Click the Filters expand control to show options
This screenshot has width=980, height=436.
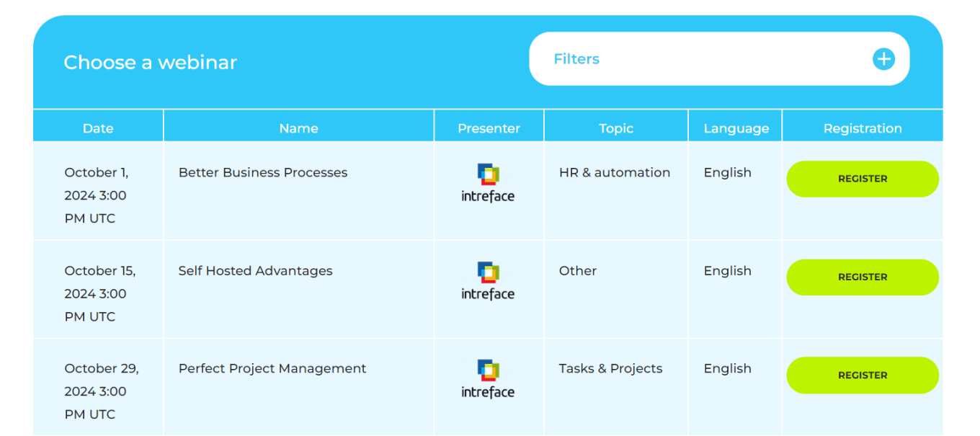point(883,58)
